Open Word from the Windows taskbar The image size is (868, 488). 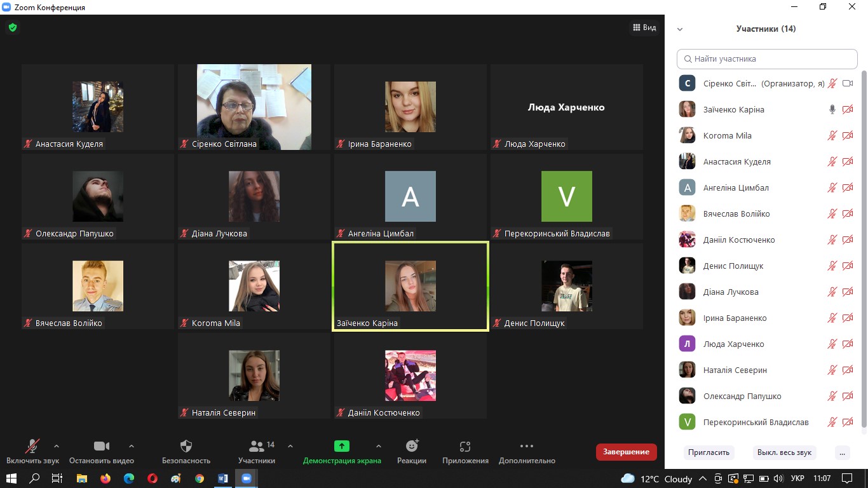point(223,478)
